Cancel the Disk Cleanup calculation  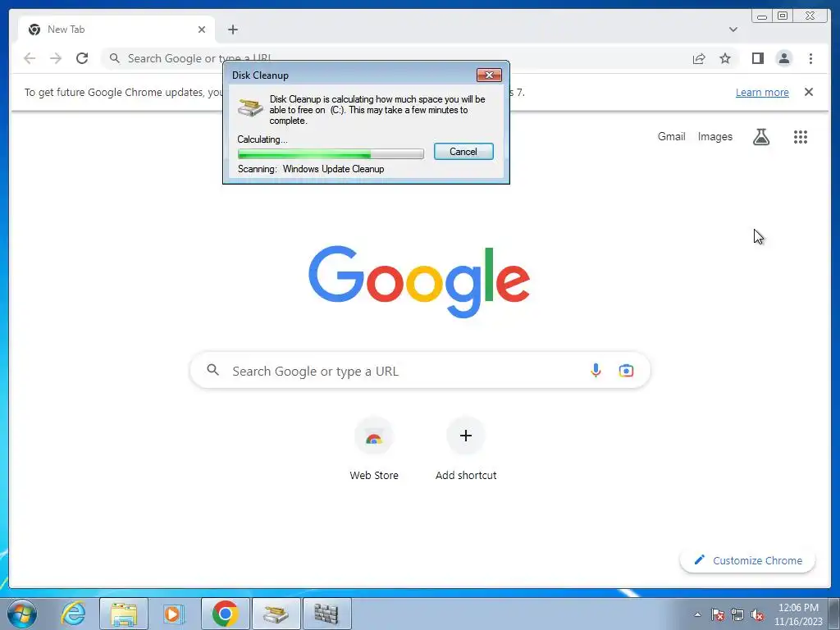463,152
